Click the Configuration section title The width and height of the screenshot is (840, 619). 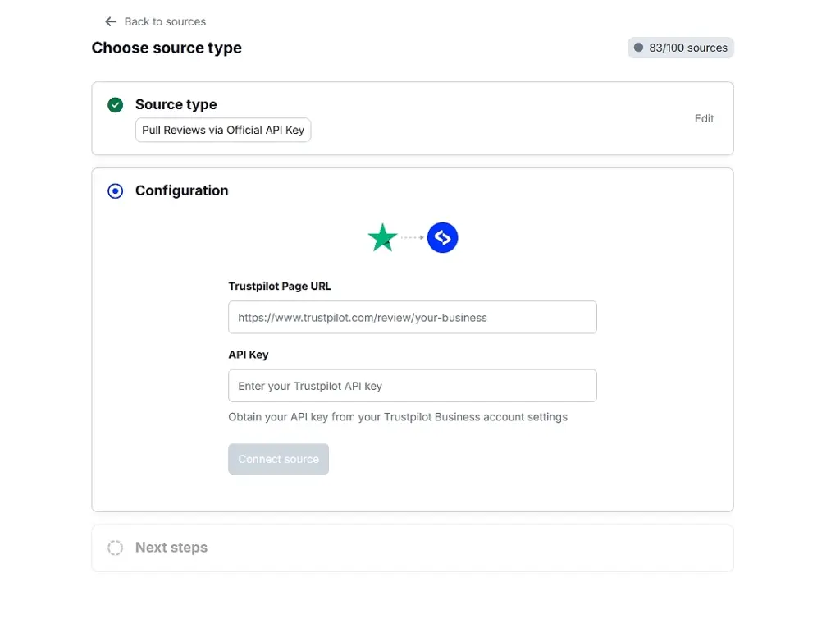point(181,190)
